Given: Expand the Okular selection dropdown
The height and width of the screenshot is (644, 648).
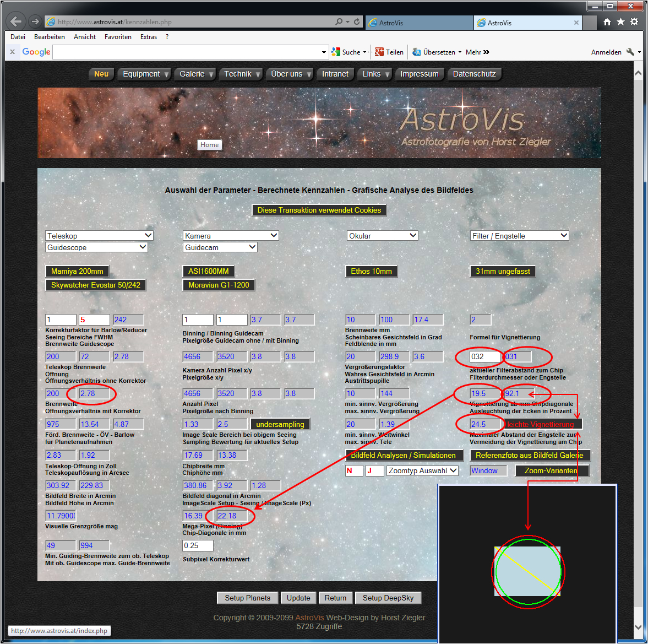Looking at the screenshot, I should click(382, 235).
